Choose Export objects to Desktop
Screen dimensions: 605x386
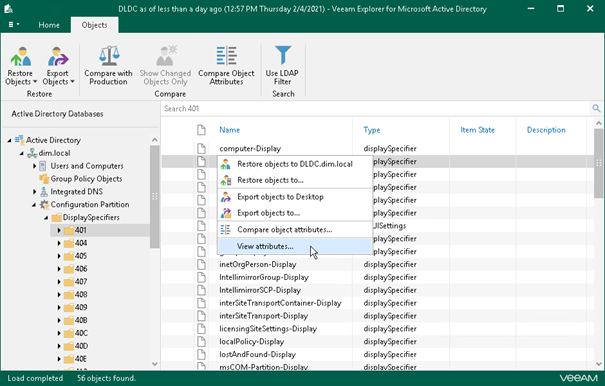(295, 197)
